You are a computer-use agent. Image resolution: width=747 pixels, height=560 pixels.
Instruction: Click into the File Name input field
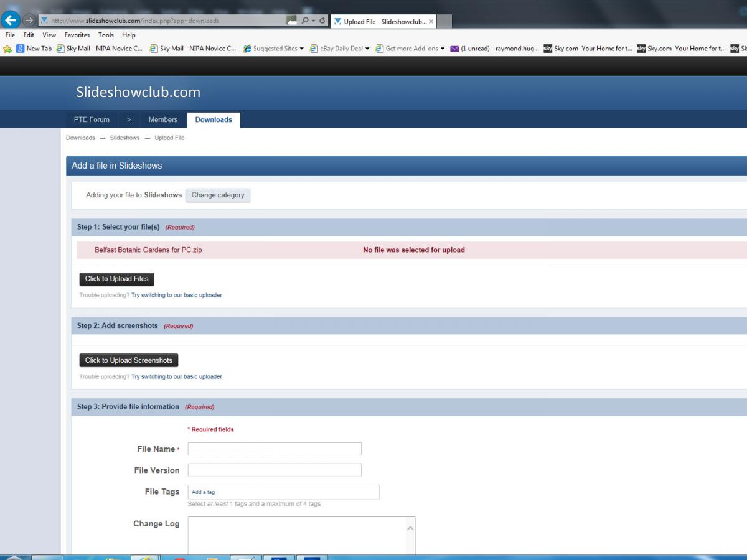(x=275, y=449)
